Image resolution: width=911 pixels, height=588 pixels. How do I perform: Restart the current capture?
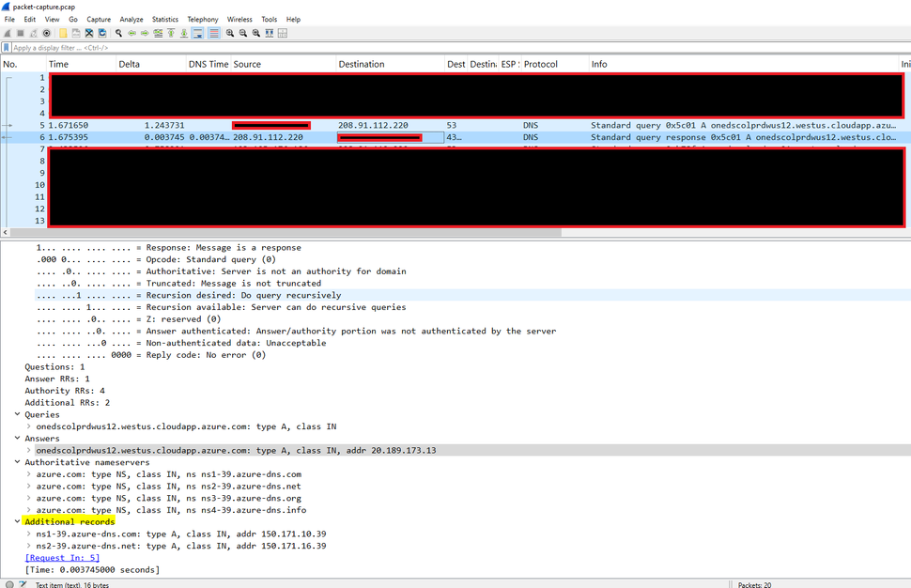pyautogui.click(x=34, y=33)
